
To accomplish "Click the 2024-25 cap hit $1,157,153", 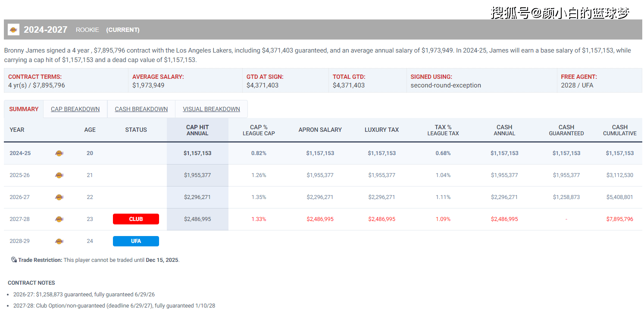I will [197, 153].
